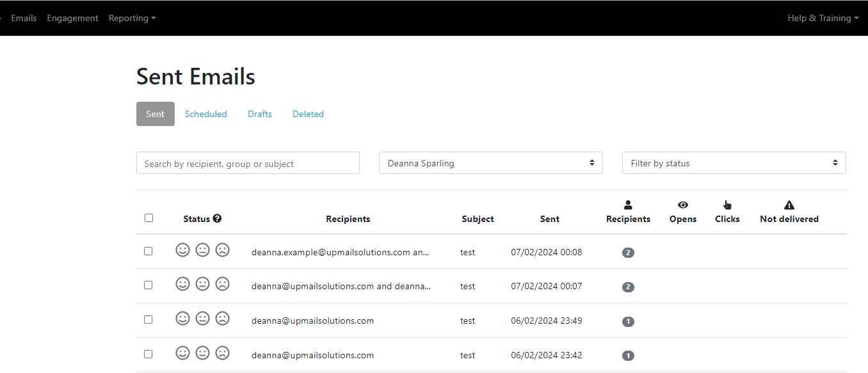Click recipient count badge in the 23:42 row

628,356
